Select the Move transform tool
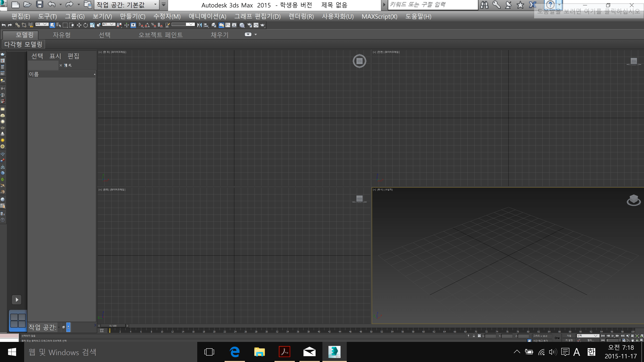 click(79, 25)
